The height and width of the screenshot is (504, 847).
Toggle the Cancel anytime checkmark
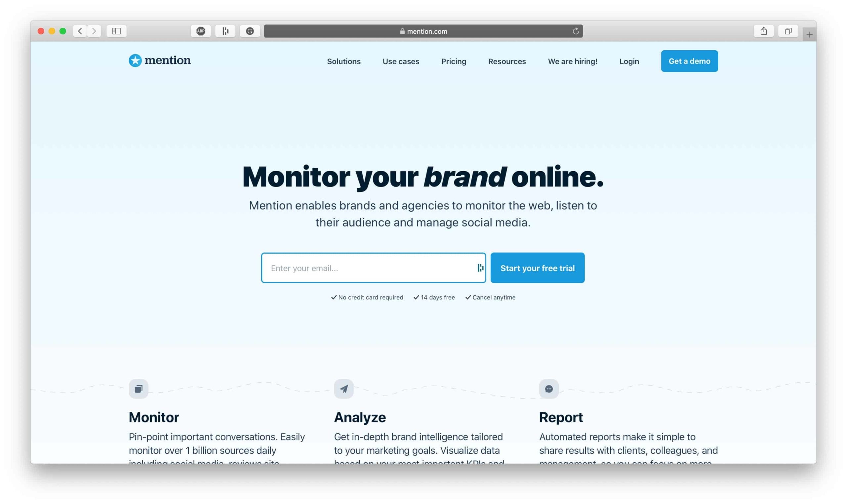467,297
